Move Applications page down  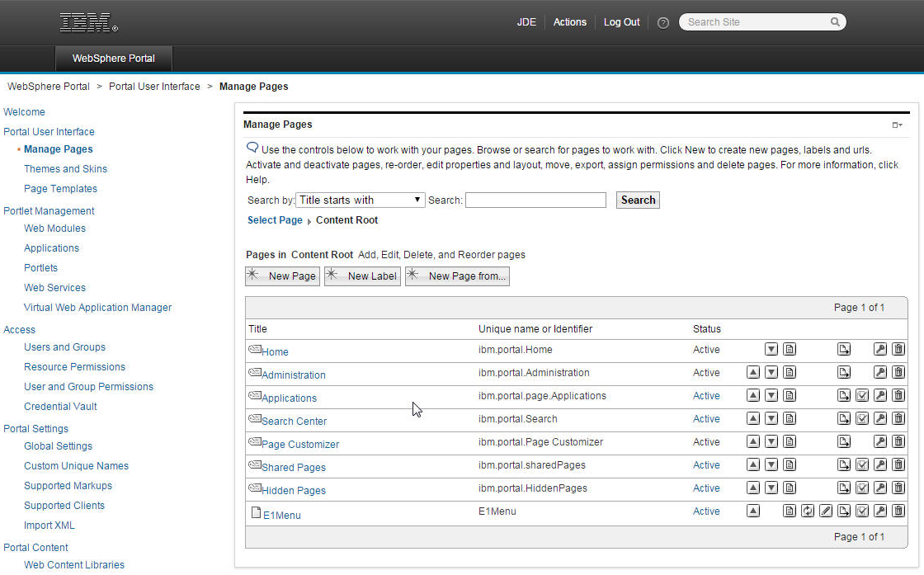click(x=771, y=395)
